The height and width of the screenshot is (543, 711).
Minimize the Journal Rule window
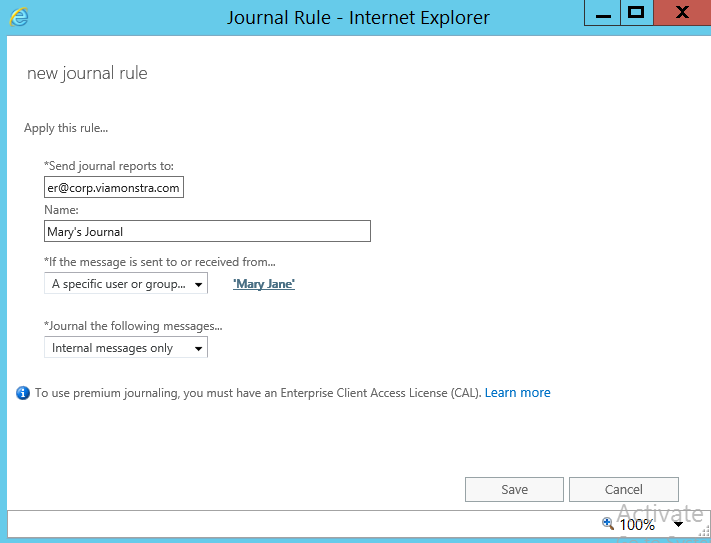click(x=598, y=15)
